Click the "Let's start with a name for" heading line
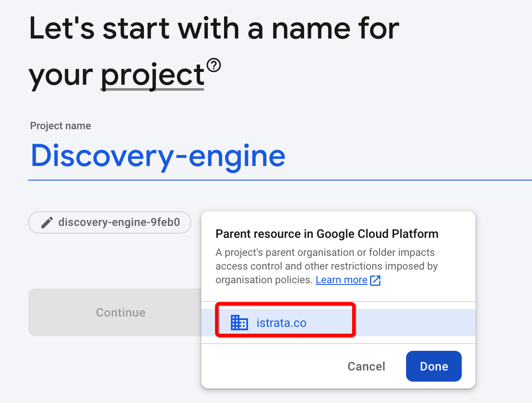The image size is (532, 403). [214, 28]
